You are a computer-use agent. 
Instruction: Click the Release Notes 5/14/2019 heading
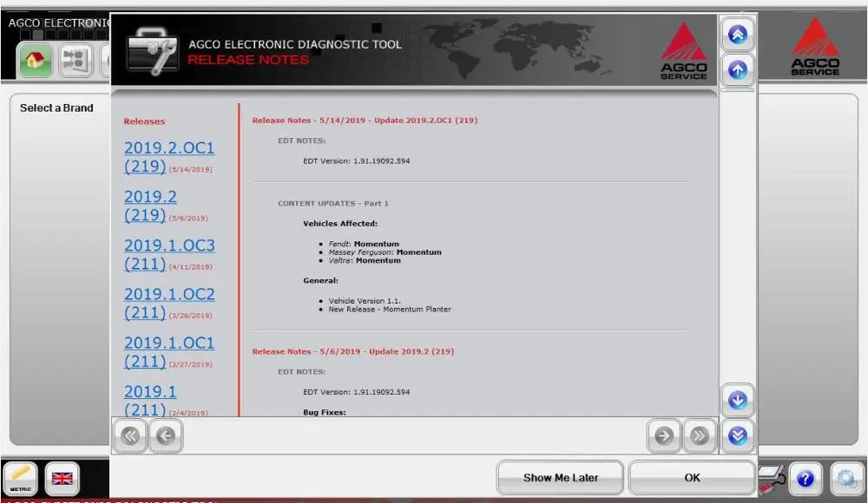click(365, 120)
